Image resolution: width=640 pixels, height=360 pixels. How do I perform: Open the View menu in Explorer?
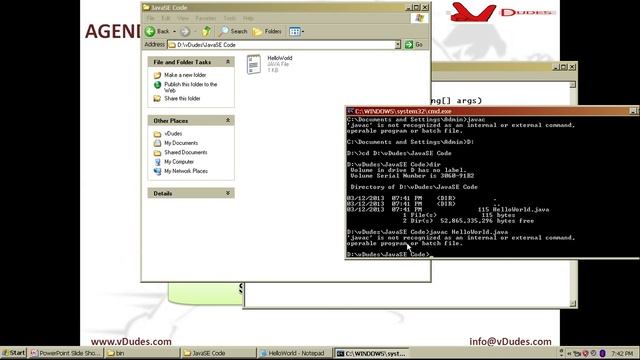[x=183, y=18]
